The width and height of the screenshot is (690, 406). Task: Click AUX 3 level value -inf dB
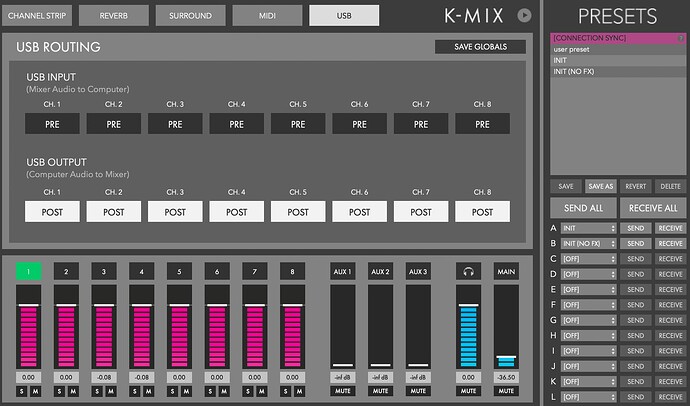[x=418, y=377]
